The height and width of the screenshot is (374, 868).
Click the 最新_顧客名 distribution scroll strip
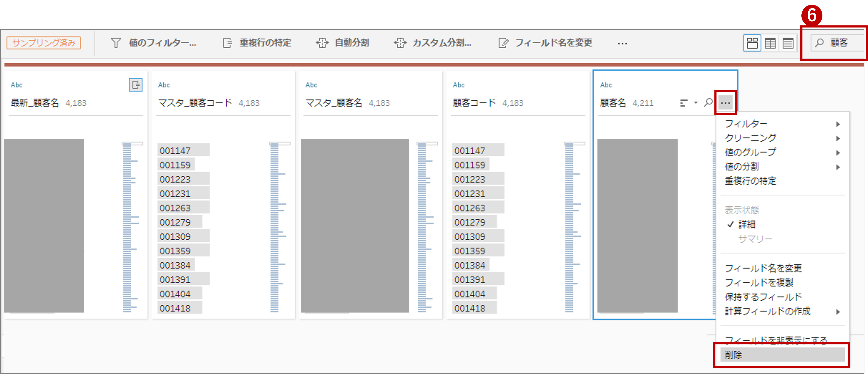(x=132, y=228)
